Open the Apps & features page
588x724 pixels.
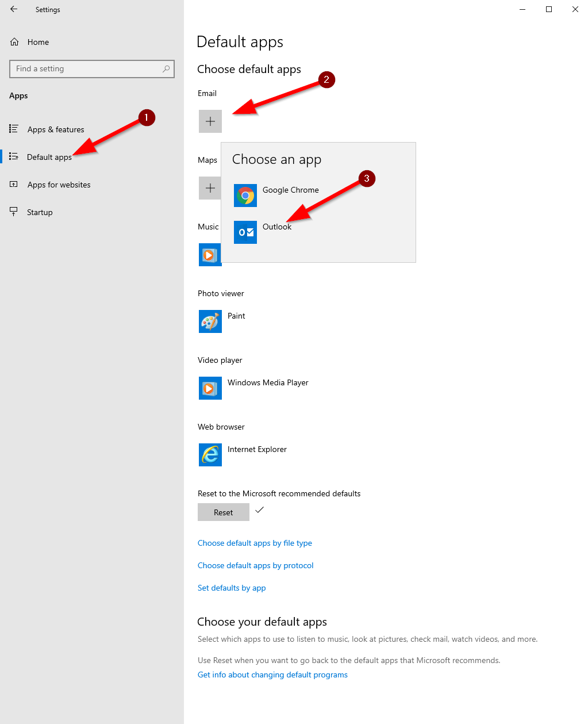coord(56,129)
